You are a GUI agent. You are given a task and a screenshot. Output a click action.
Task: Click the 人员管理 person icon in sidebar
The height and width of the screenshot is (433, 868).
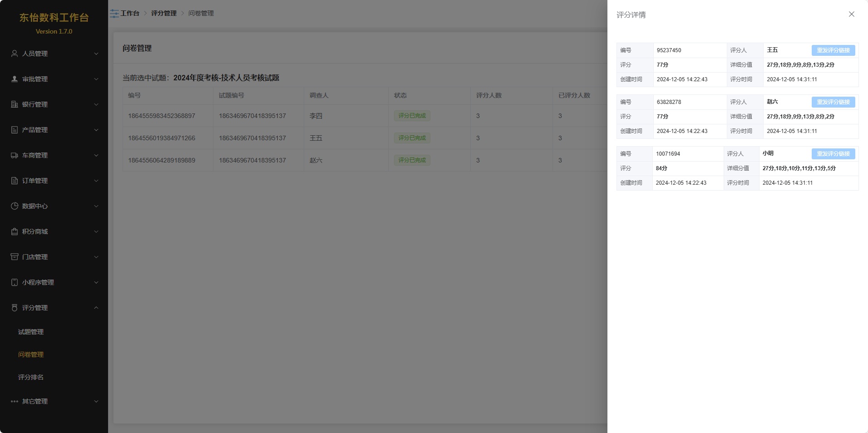pyautogui.click(x=15, y=54)
